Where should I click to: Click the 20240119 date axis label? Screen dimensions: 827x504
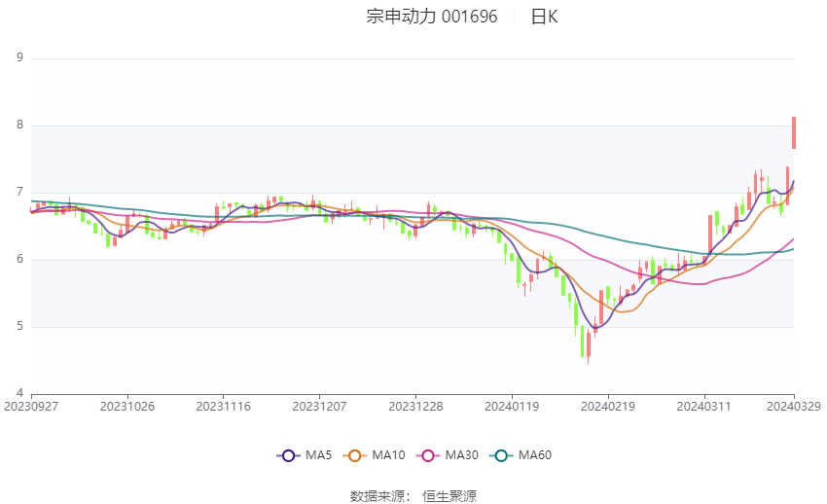pyautogui.click(x=512, y=407)
